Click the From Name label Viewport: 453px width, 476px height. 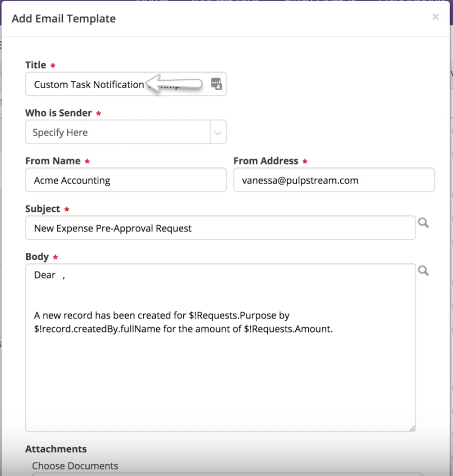53,160
